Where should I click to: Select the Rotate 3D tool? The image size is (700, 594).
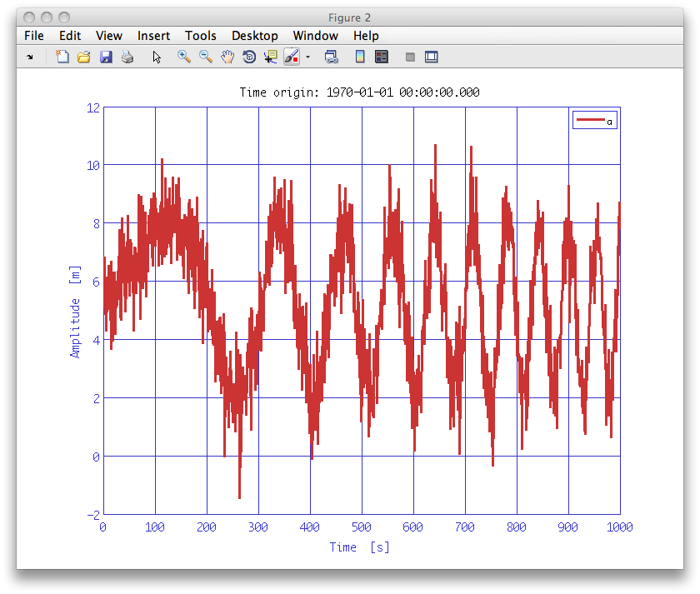click(249, 57)
